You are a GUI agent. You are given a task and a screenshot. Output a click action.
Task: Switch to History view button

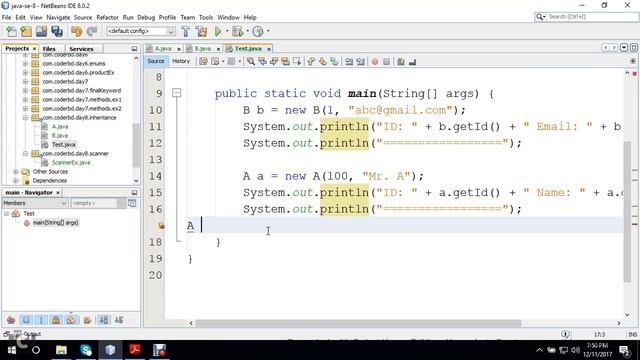(x=181, y=61)
